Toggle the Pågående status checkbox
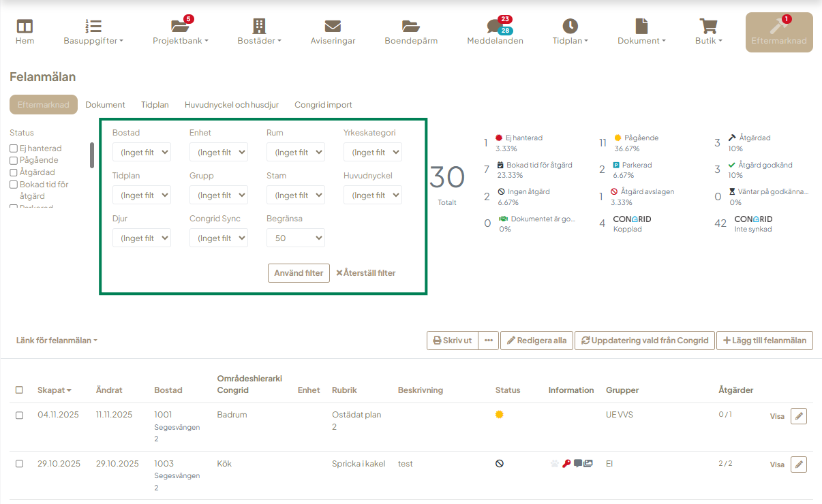This screenshot has width=822, height=504. pyautogui.click(x=13, y=161)
